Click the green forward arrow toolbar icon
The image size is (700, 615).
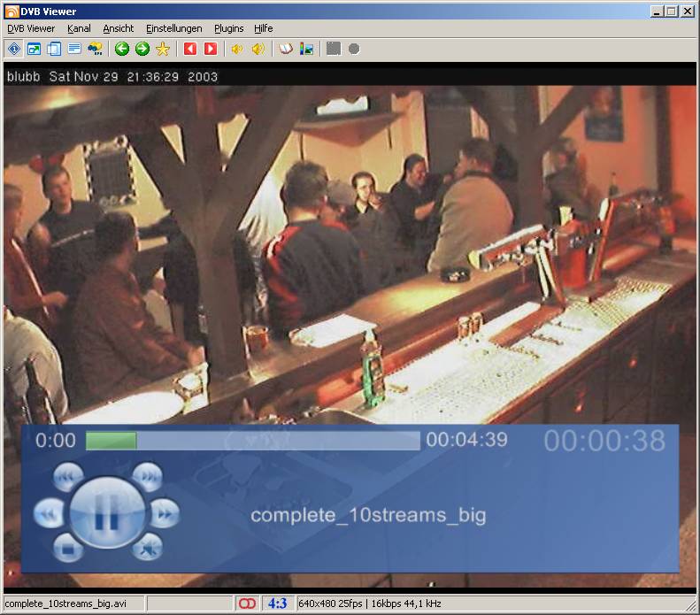(x=142, y=49)
